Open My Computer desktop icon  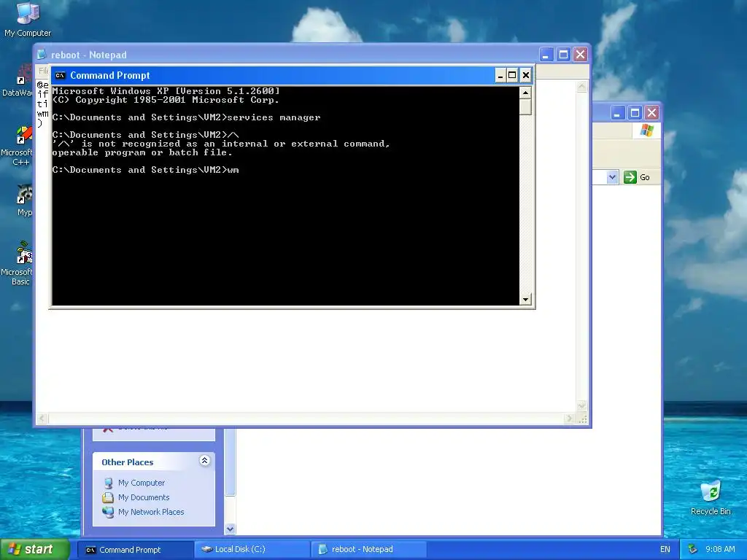(x=28, y=19)
